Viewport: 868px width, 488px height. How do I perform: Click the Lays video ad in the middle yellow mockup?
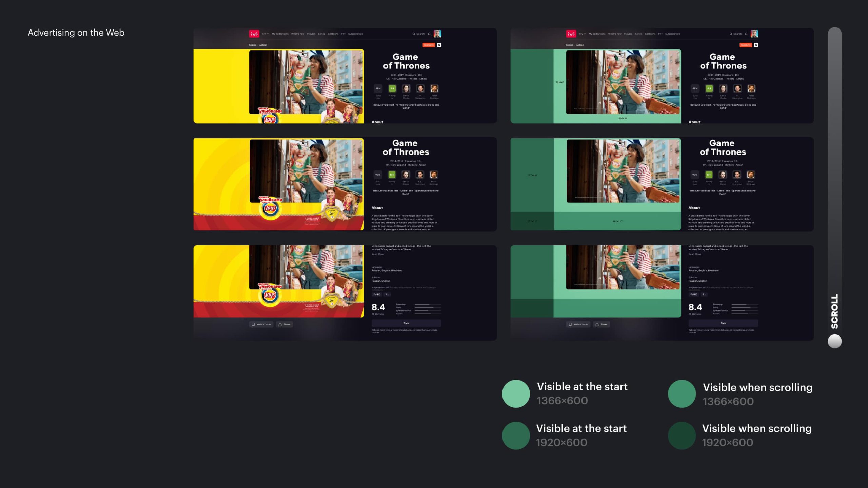click(306, 171)
